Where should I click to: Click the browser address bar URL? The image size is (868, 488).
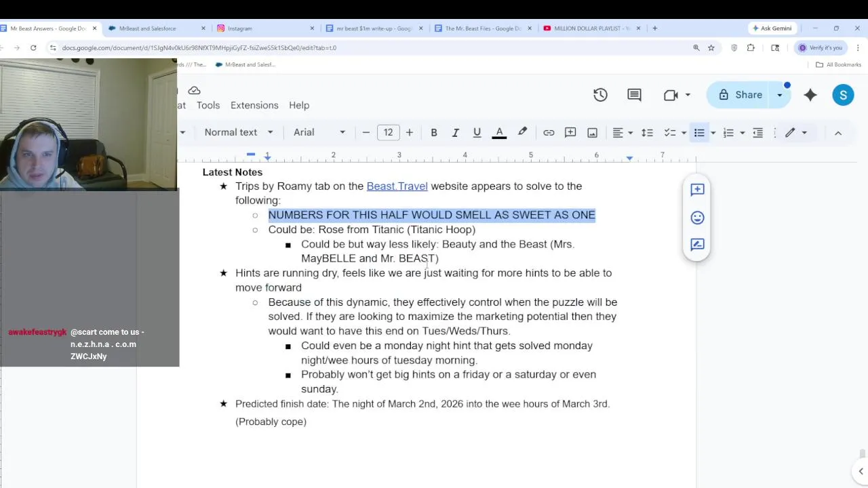tap(199, 47)
